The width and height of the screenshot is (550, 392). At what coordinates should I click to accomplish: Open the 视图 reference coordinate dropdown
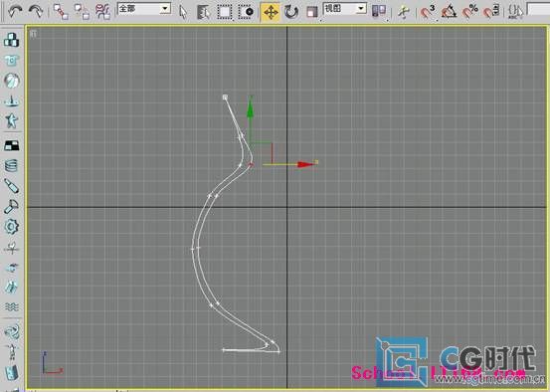(345, 9)
